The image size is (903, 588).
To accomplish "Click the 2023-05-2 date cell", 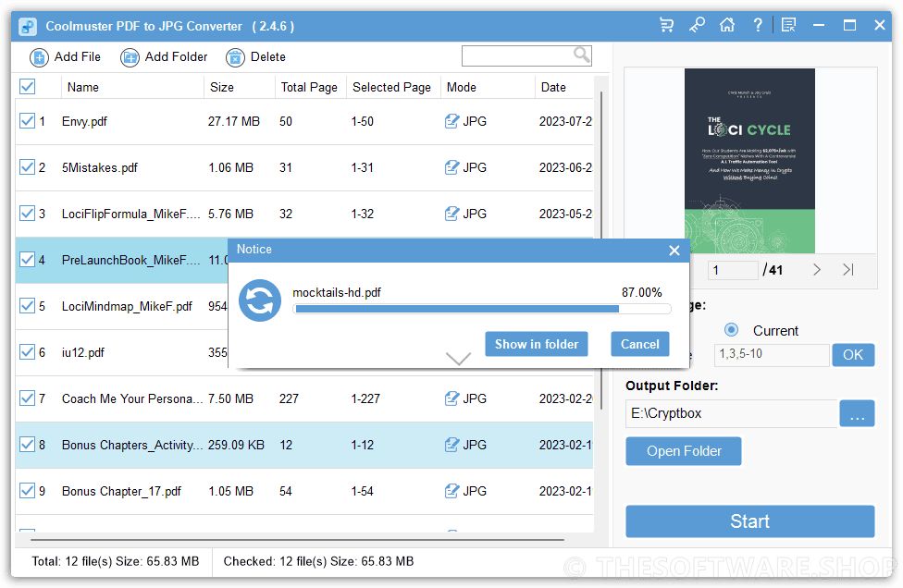I will tap(565, 214).
